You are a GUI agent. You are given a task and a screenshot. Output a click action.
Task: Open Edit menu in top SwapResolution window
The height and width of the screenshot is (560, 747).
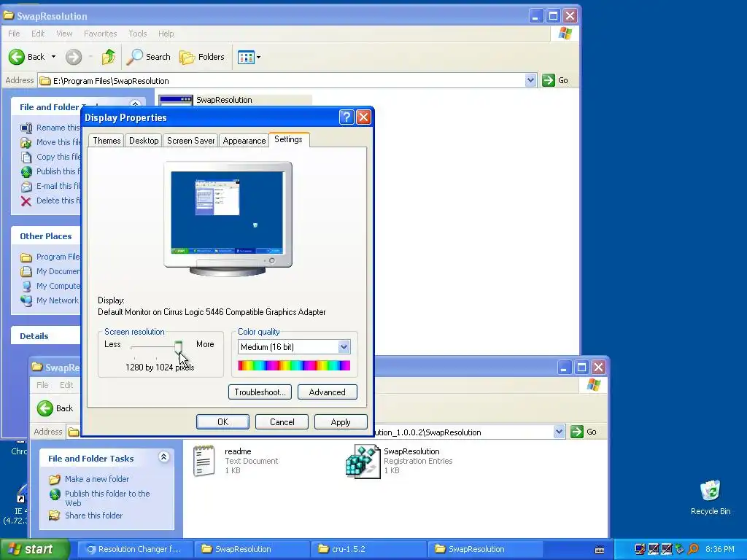click(38, 34)
